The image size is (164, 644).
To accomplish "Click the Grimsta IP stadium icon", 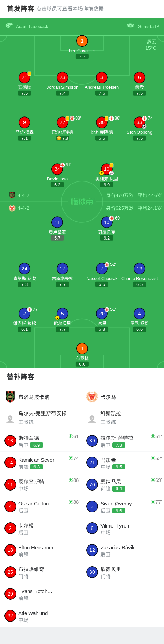I will [131, 26].
